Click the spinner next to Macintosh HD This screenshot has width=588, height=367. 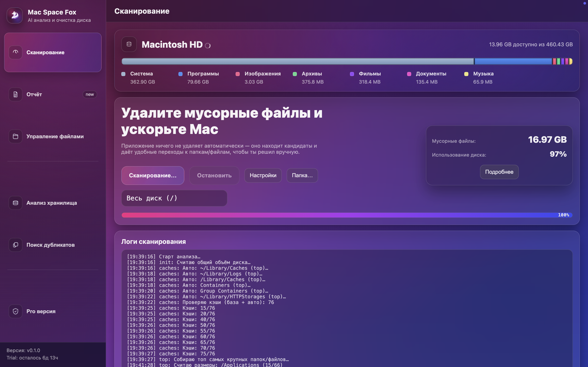(207, 46)
